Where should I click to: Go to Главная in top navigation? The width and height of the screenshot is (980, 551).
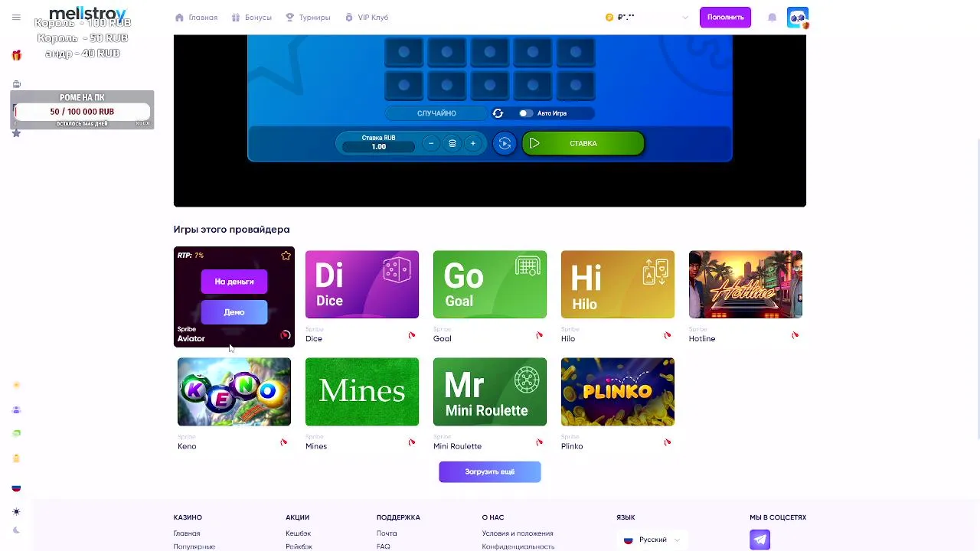(x=196, y=18)
